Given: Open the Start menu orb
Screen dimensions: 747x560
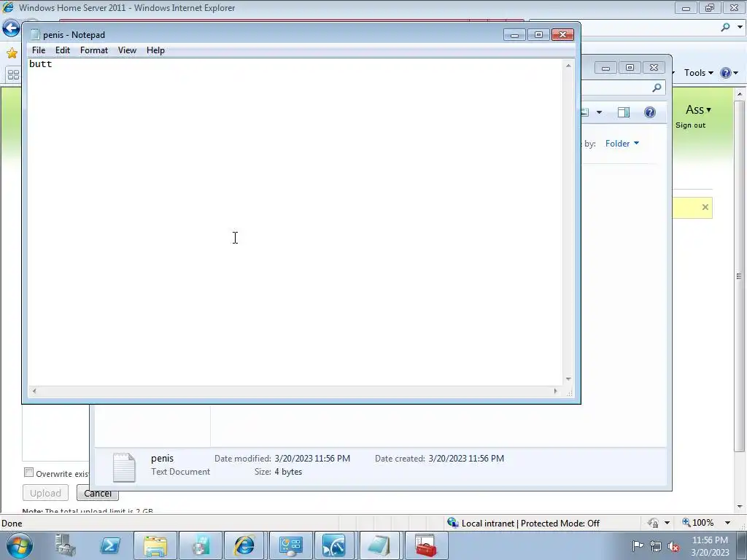Looking at the screenshot, I should 20,545.
